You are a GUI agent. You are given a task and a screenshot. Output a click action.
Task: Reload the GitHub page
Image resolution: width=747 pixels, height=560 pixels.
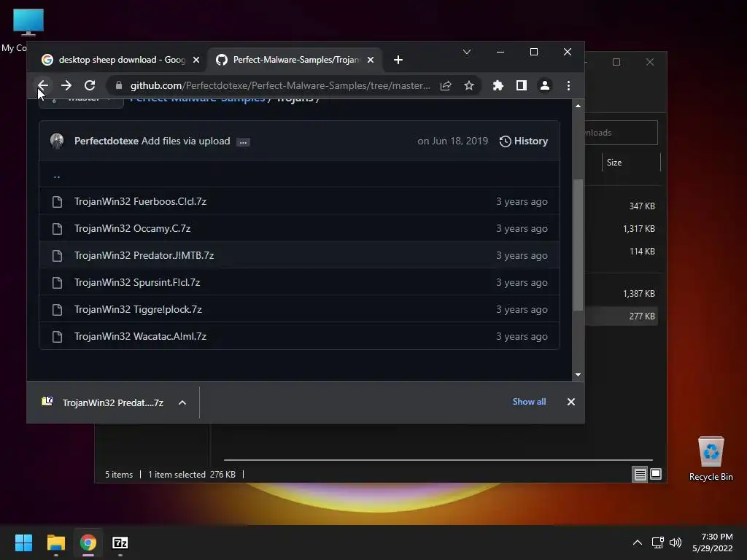(x=90, y=86)
